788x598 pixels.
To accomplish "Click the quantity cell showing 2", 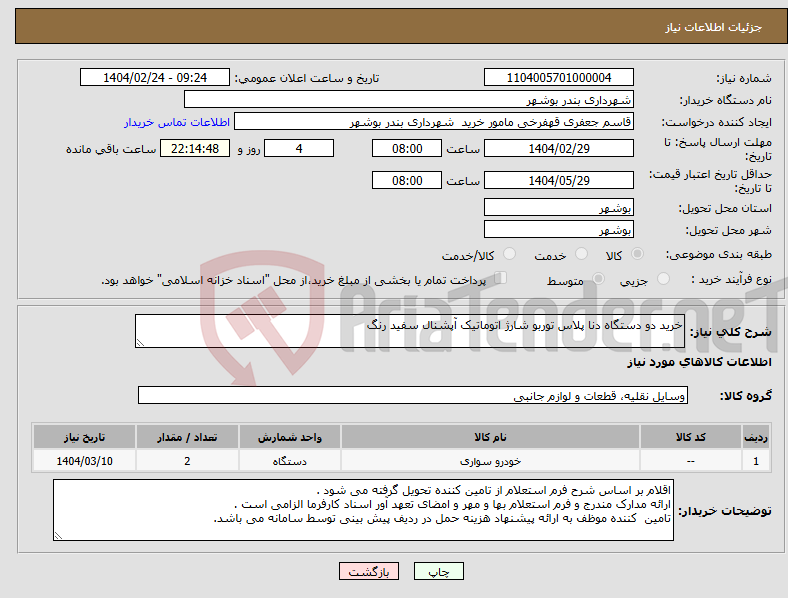I will click(187, 461).
